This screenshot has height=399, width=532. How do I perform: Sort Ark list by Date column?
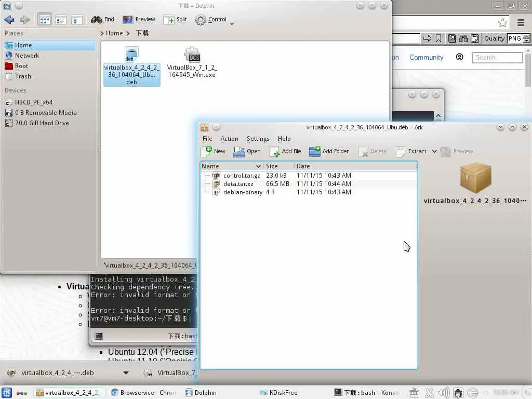tap(355, 166)
